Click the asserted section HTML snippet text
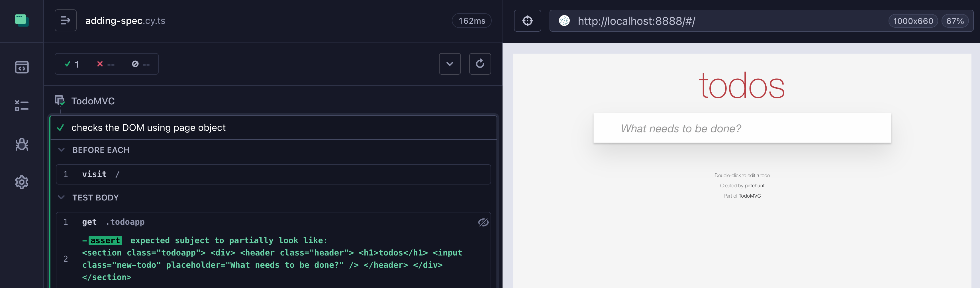Image resolution: width=980 pixels, height=288 pixels. pos(272,265)
